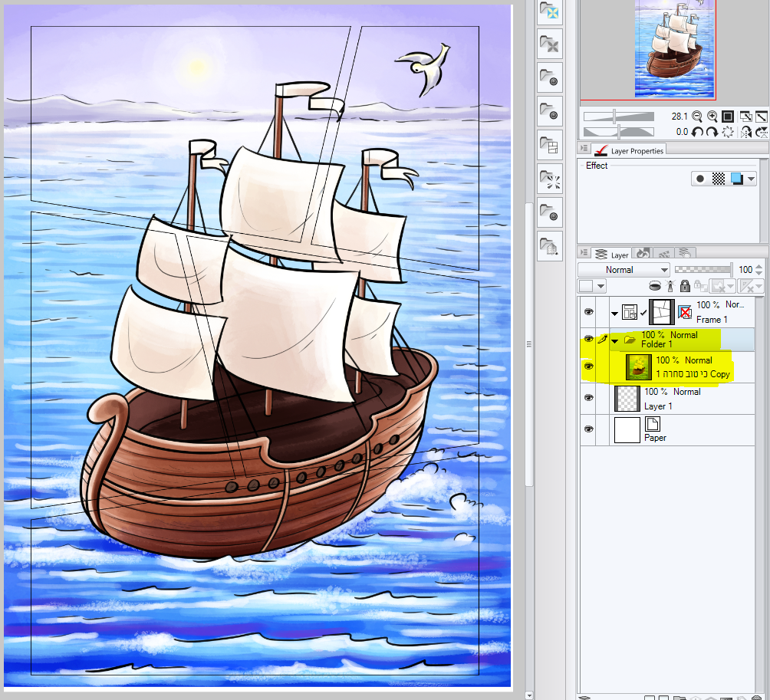This screenshot has height=700, width=770.
Task: Flip the canvas view horizontally
Action: coord(747,132)
